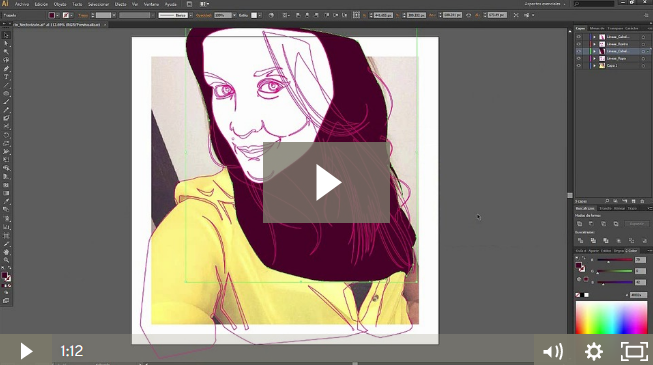Click small play button beside 1:12
653x365 pixels.
coord(26,351)
